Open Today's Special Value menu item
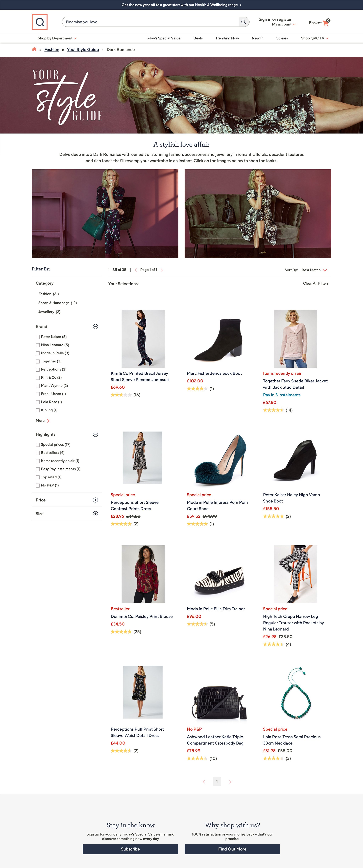 click(163, 38)
